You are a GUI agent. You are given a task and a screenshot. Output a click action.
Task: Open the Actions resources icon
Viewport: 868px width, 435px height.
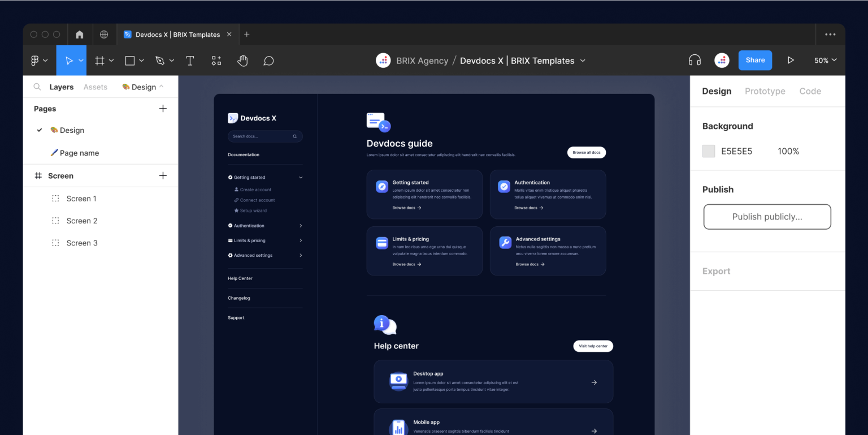point(216,60)
